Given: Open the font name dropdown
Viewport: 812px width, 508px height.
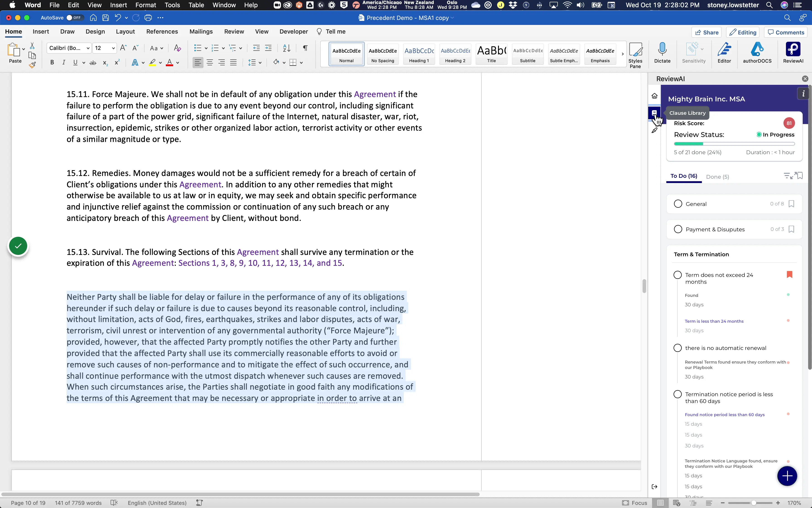Looking at the screenshot, I should click(x=88, y=48).
